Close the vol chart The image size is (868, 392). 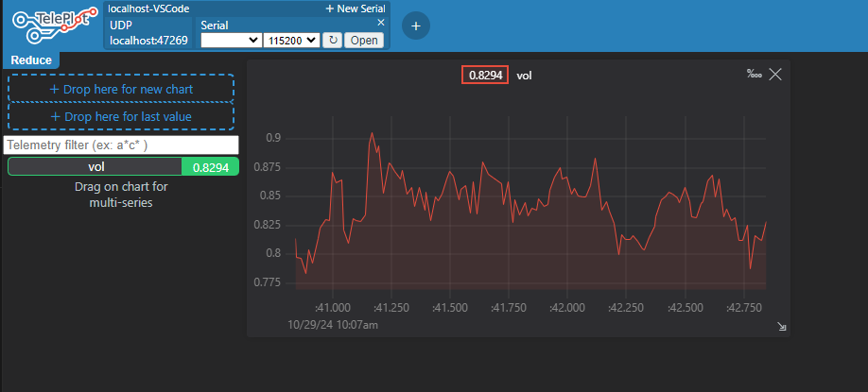(775, 74)
